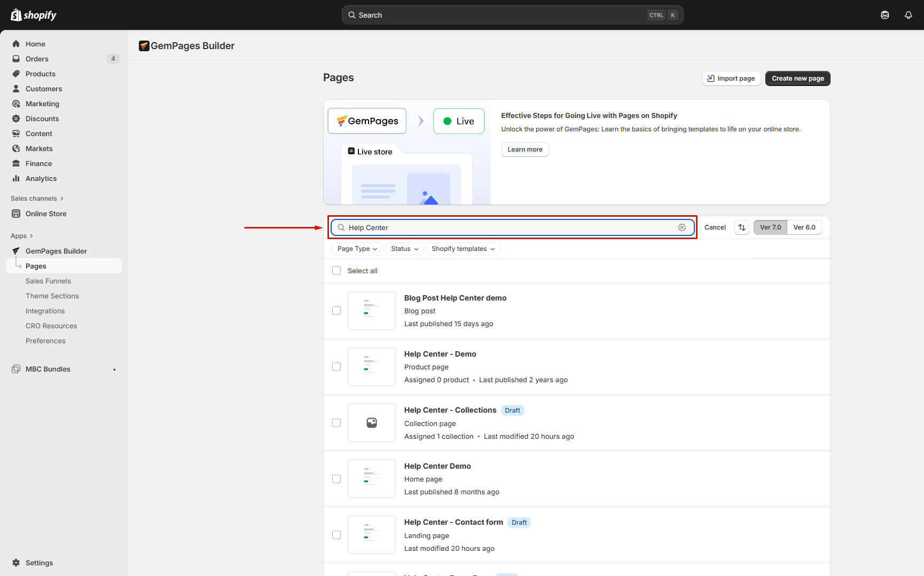The height and width of the screenshot is (576, 924).
Task: Open Sales Funnels in sidebar menu
Action: pyautogui.click(x=48, y=281)
